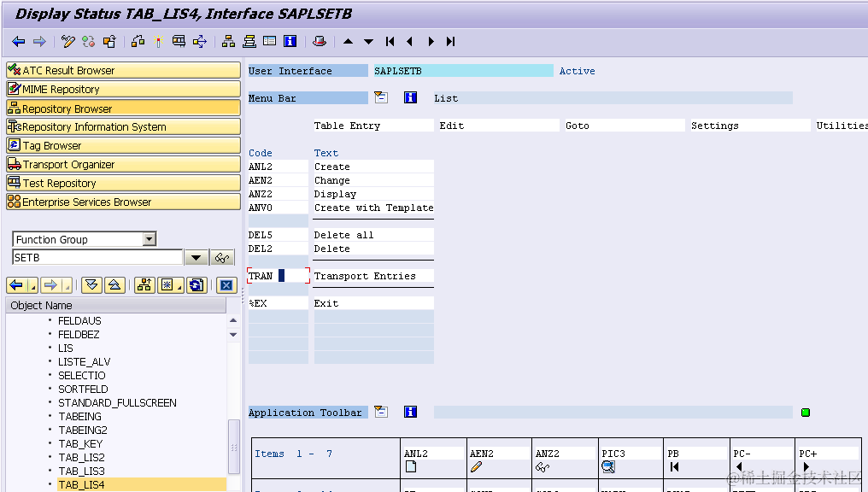The height and width of the screenshot is (492, 868).
Task: Click the glasses Display button next to SETB
Action: pyautogui.click(x=222, y=258)
